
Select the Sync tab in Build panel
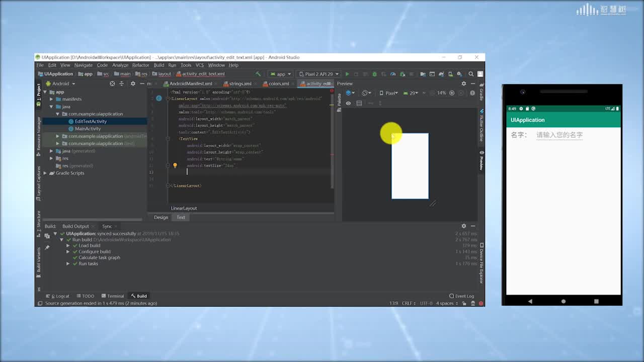pos(107,226)
